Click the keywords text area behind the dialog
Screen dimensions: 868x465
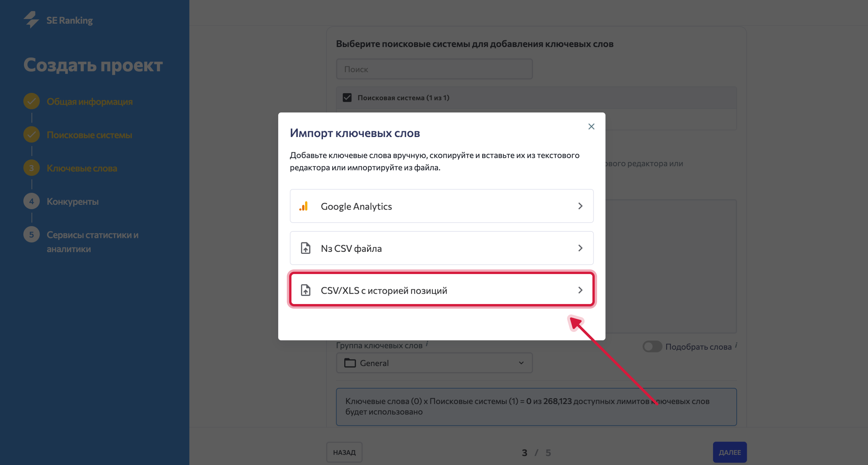click(671, 266)
